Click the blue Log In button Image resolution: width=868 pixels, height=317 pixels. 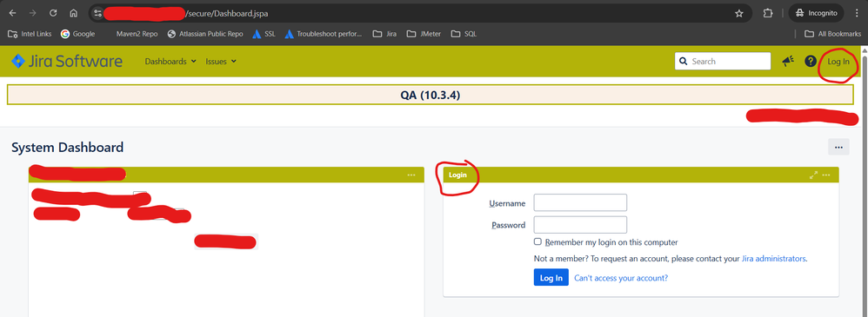pyautogui.click(x=551, y=278)
